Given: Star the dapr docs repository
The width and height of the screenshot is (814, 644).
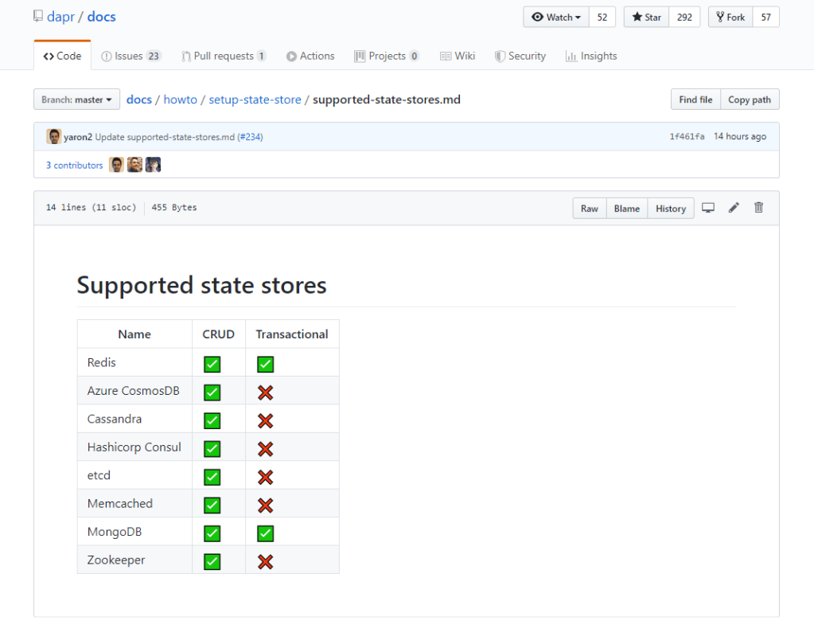Looking at the screenshot, I should 646,17.
